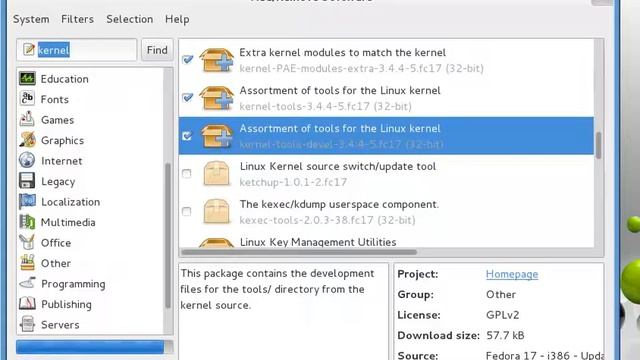
Task: Click kernel-tools-devel package box icon
Action: (x=216, y=136)
